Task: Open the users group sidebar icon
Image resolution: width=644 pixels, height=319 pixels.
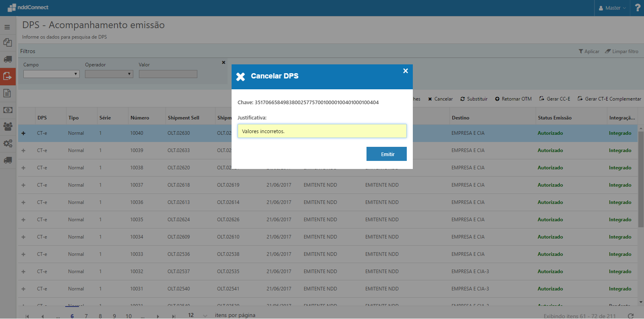Action: pyautogui.click(x=8, y=126)
